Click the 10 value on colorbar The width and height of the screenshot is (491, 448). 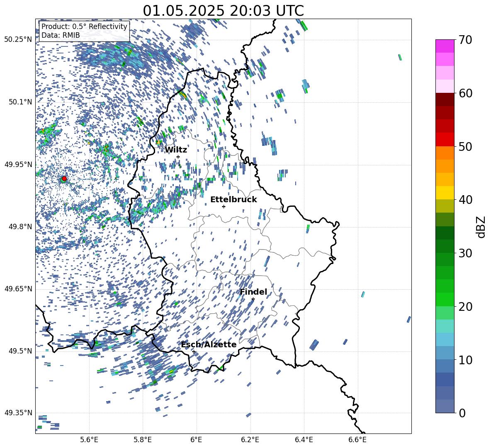(x=465, y=360)
